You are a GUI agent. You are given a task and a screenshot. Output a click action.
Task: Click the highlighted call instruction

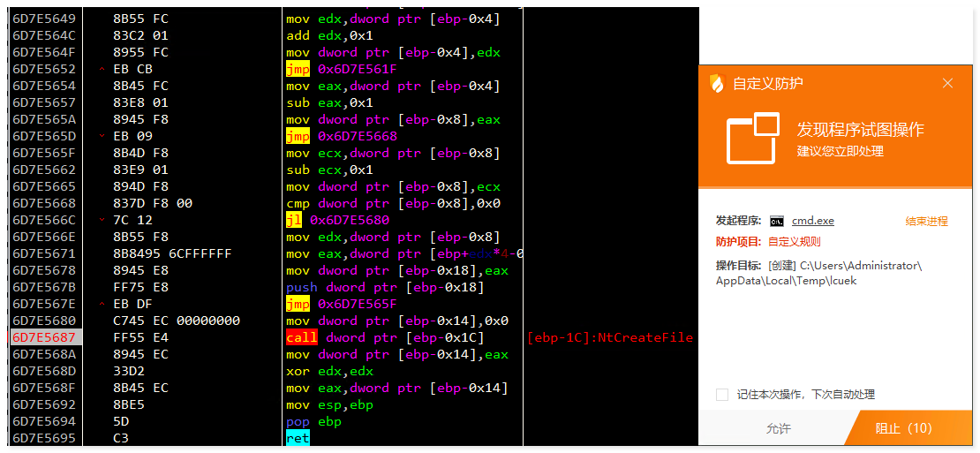coord(301,337)
